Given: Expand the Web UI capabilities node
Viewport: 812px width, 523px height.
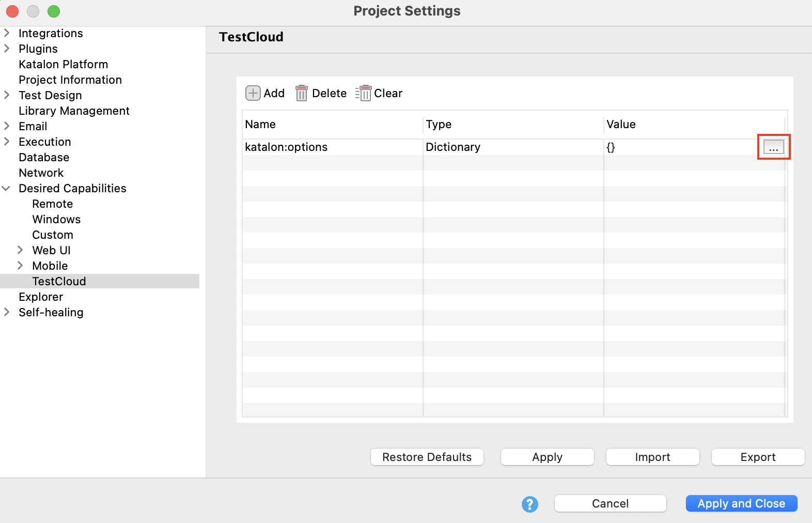Looking at the screenshot, I should 20,250.
